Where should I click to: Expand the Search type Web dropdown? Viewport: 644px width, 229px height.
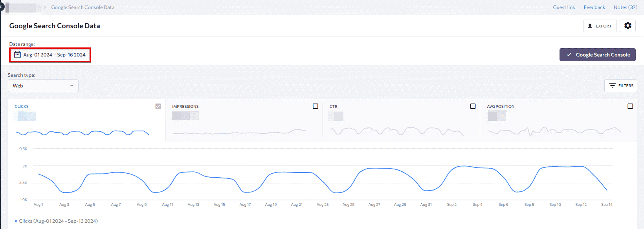43,86
